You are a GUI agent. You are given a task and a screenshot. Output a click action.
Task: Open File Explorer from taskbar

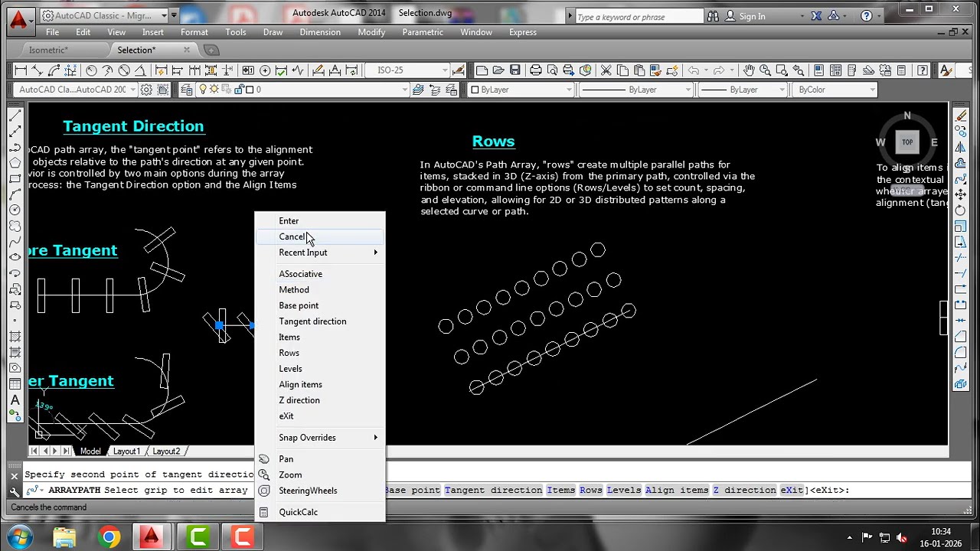64,537
